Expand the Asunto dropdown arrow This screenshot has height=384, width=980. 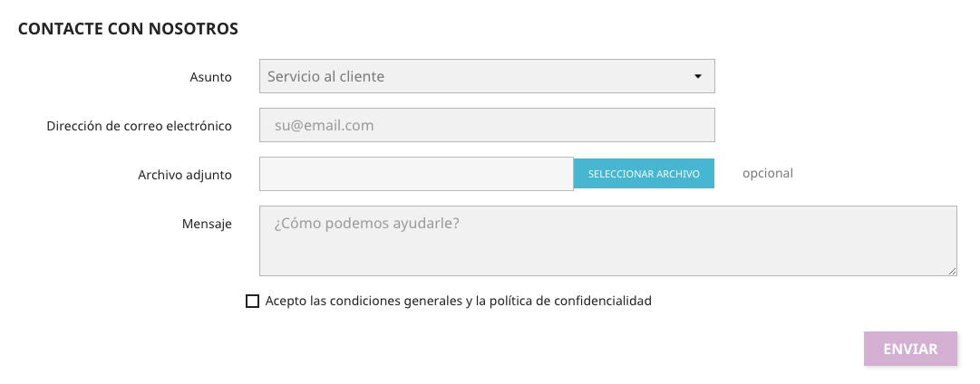click(698, 77)
